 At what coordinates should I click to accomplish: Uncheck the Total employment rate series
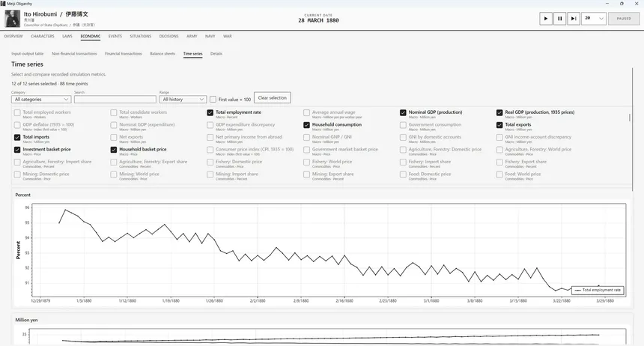pos(210,112)
